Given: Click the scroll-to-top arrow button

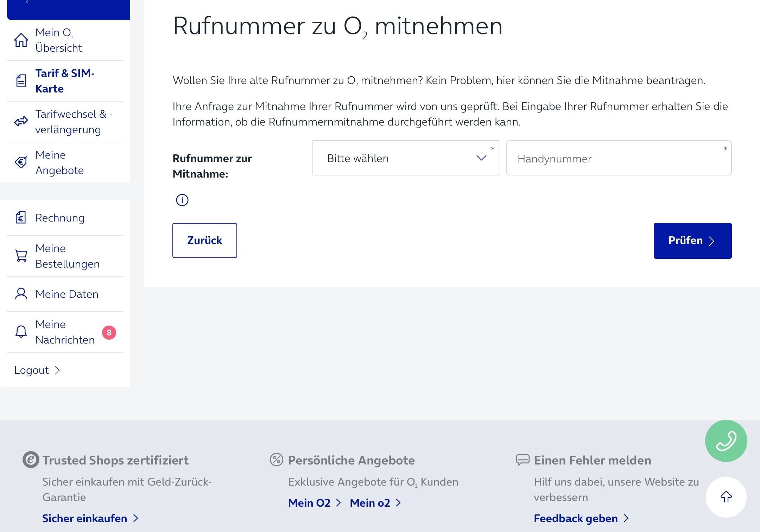Looking at the screenshot, I should point(726,497).
